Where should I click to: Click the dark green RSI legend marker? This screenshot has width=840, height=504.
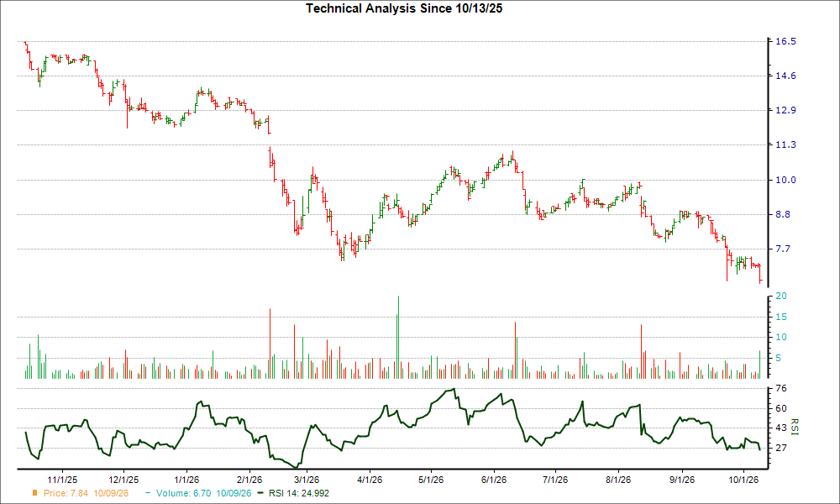(x=261, y=493)
